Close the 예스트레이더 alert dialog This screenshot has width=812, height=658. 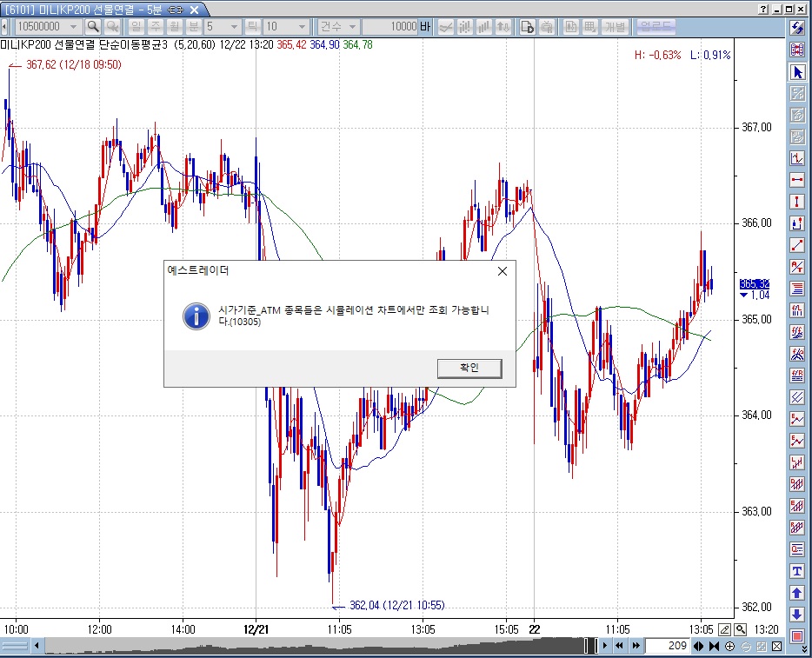pyautogui.click(x=502, y=271)
